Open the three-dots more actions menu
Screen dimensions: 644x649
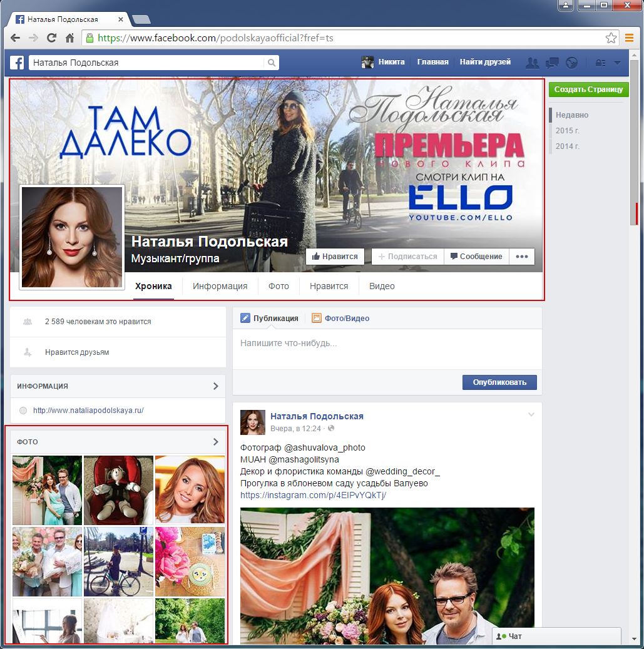click(522, 257)
